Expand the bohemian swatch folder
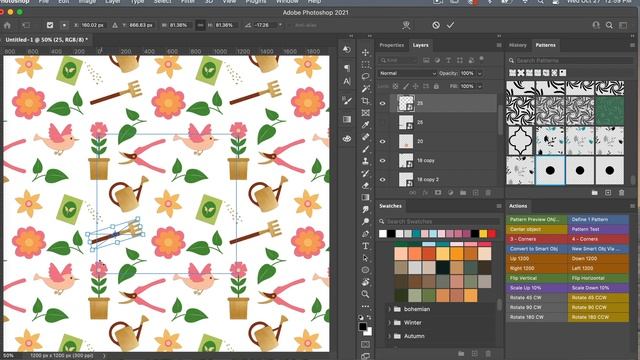The width and height of the screenshot is (640, 360). tap(390, 309)
